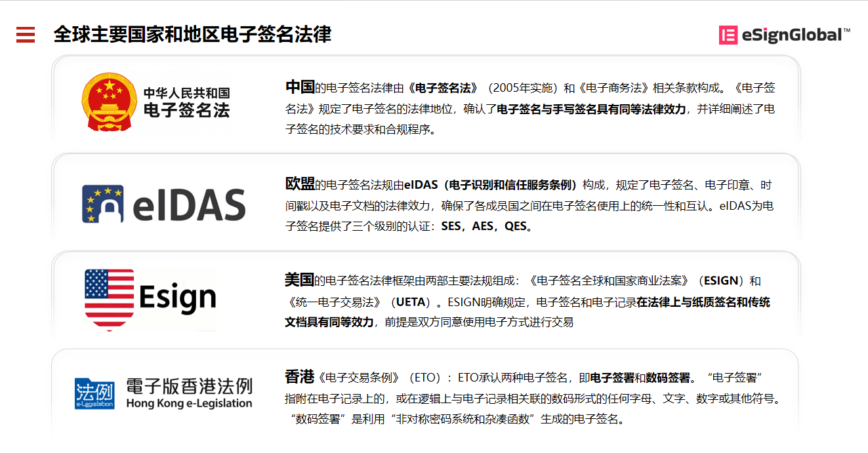Click the bold 香港 heading

300,377
